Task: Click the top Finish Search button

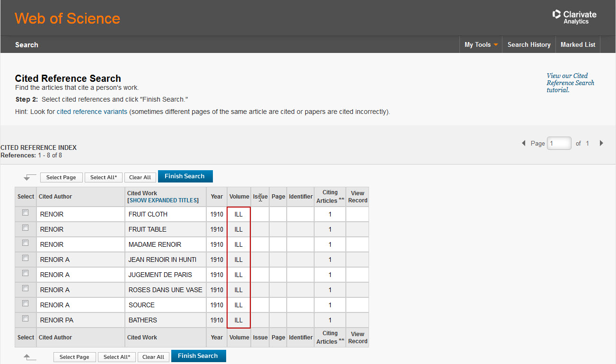Action: [185, 176]
